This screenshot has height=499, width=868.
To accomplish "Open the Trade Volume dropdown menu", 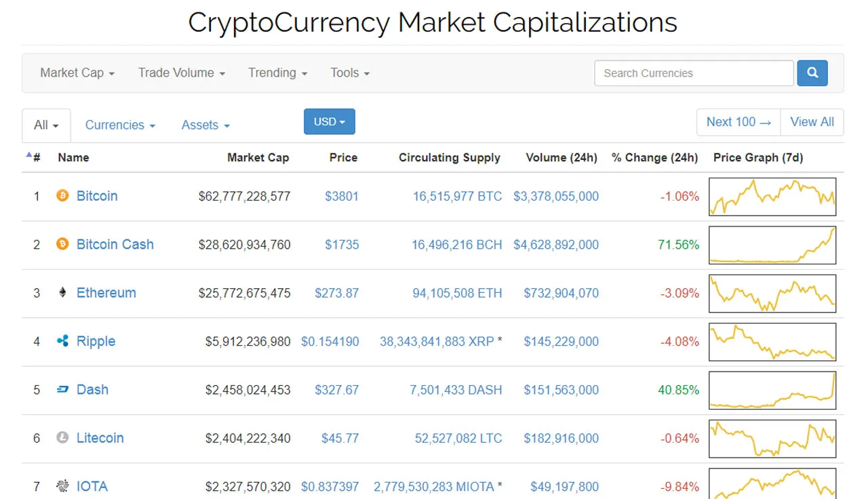I will coord(182,73).
